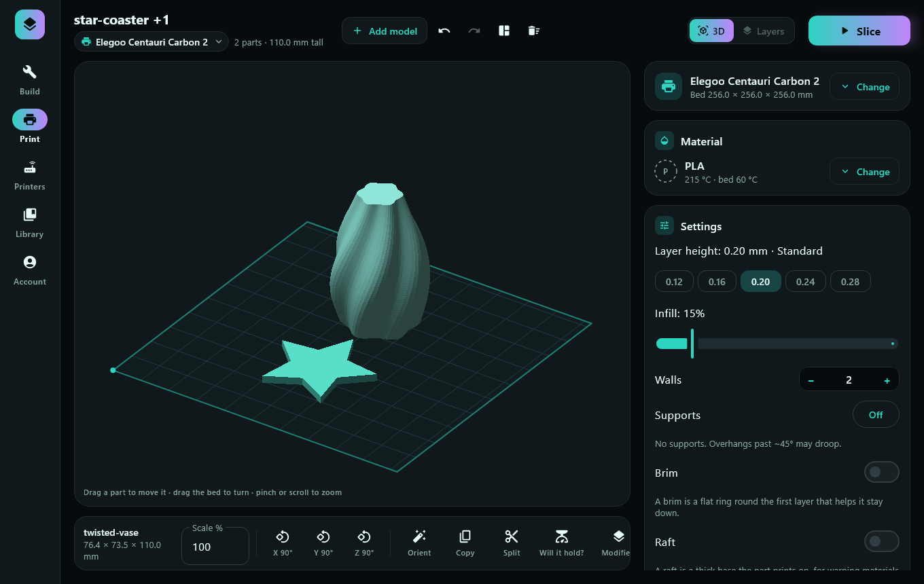Viewport: 924px width, 584px height.
Task: Click the Slice button
Action: [859, 31]
